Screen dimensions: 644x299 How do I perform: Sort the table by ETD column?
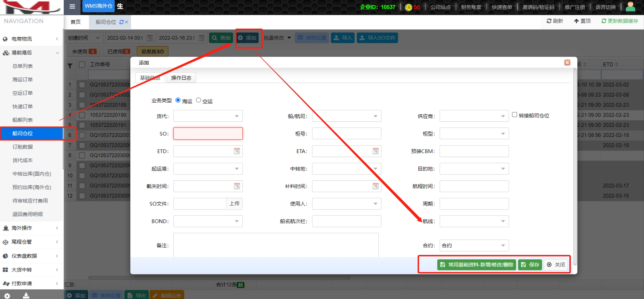pyautogui.click(x=617, y=65)
